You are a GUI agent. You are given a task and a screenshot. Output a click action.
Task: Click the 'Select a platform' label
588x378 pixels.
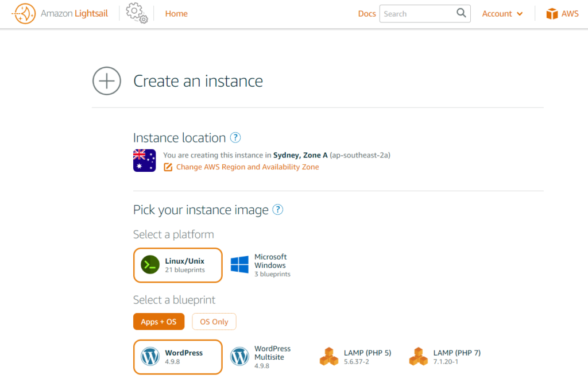[x=173, y=234]
